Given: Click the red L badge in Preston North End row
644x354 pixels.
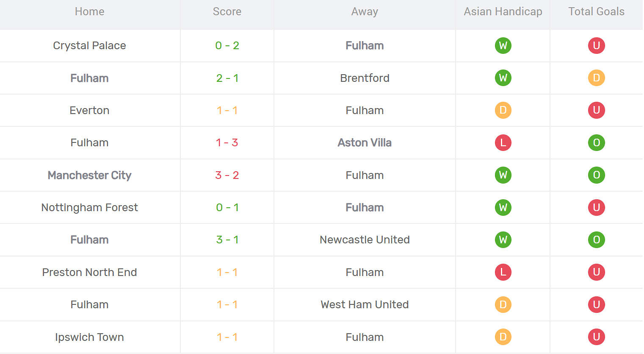Looking at the screenshot, I should 503,272.
